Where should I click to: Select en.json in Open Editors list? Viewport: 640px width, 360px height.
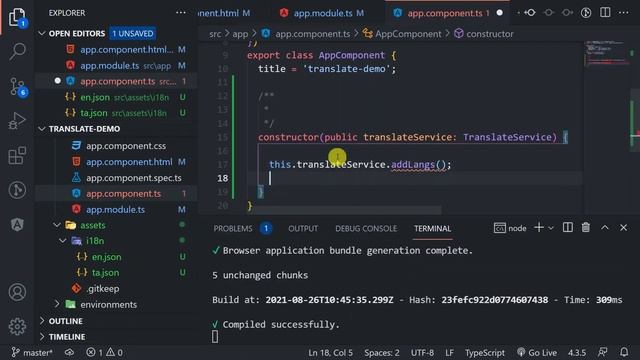[116, 97]
